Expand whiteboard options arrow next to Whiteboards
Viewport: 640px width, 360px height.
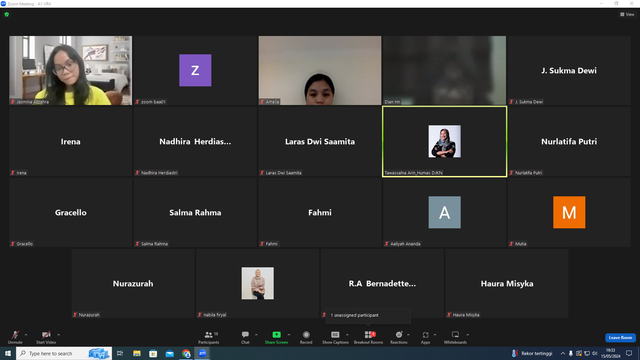click(x=468, y=335)
